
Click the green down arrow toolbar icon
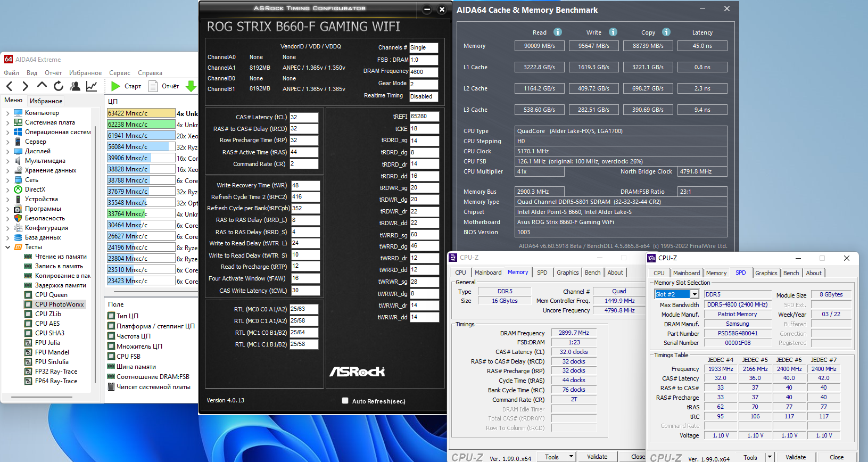tap(191, 86)
